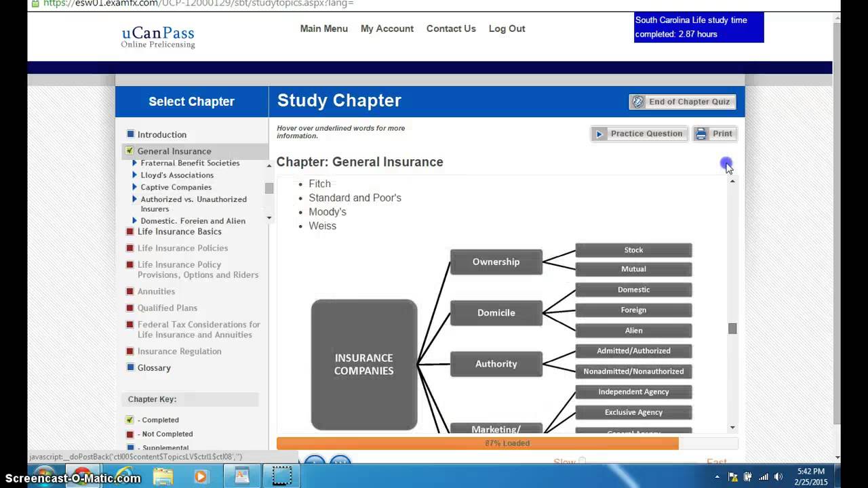The width and height of the screenshot is (868, 488).
Task: Go to Main Menu
Action: tap(324, 28)
